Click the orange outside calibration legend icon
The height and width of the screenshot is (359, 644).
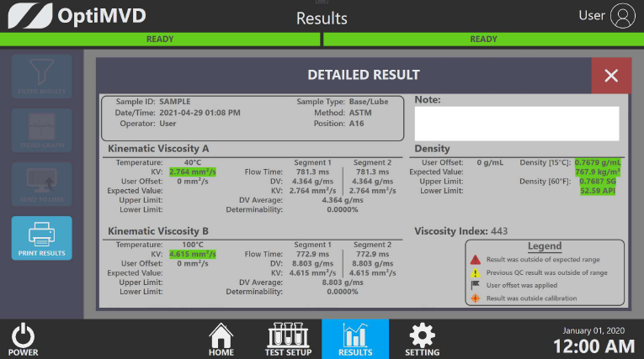475,298
